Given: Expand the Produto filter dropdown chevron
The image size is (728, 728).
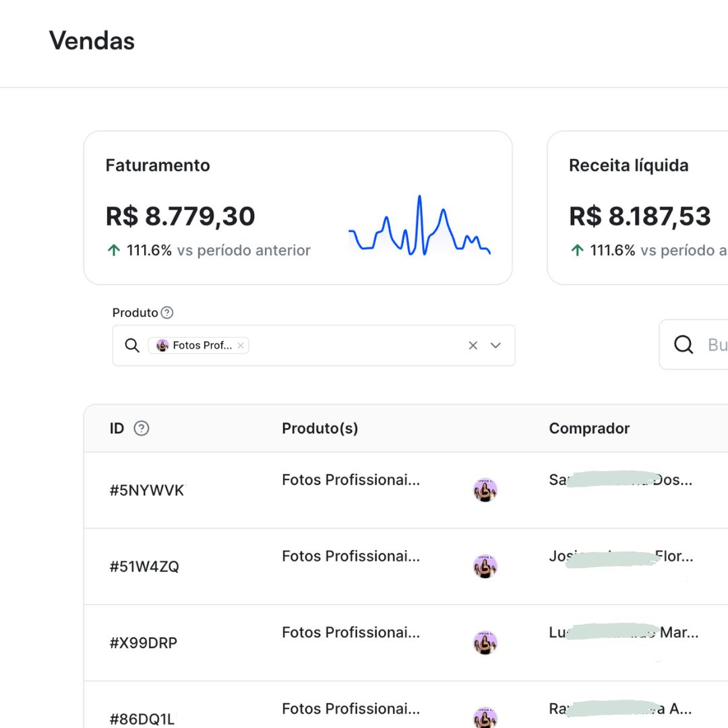Looking at the screenshot, I should point(495,345).
